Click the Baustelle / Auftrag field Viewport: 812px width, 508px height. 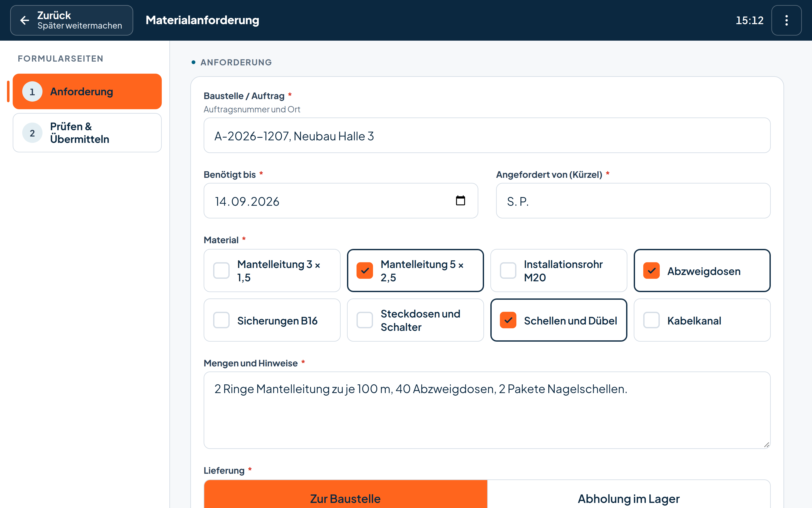(x=487, y=135)
